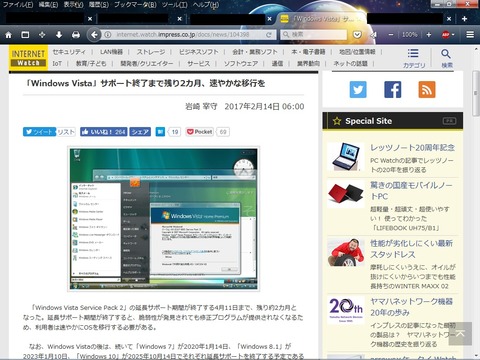Image resolution: width=480 pixels, height=360 pixels.
Task: Click the Adblock Plus ABP icon
Action: point(445,34)
